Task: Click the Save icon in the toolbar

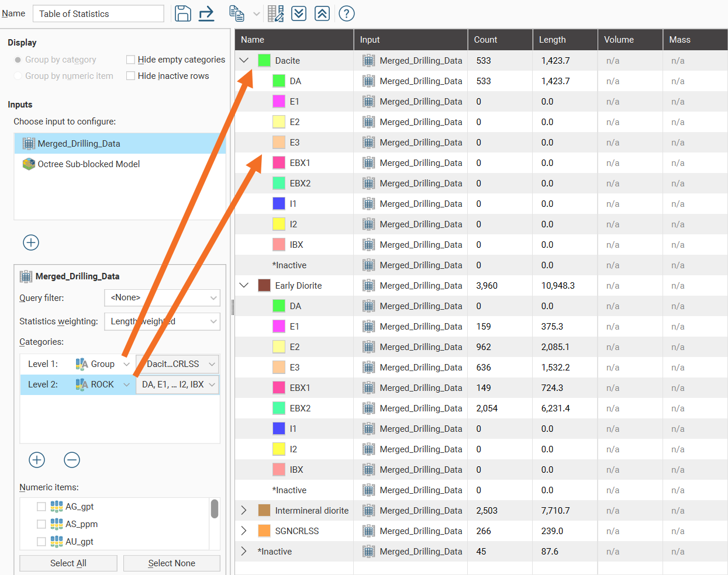Action: point(183,13)
